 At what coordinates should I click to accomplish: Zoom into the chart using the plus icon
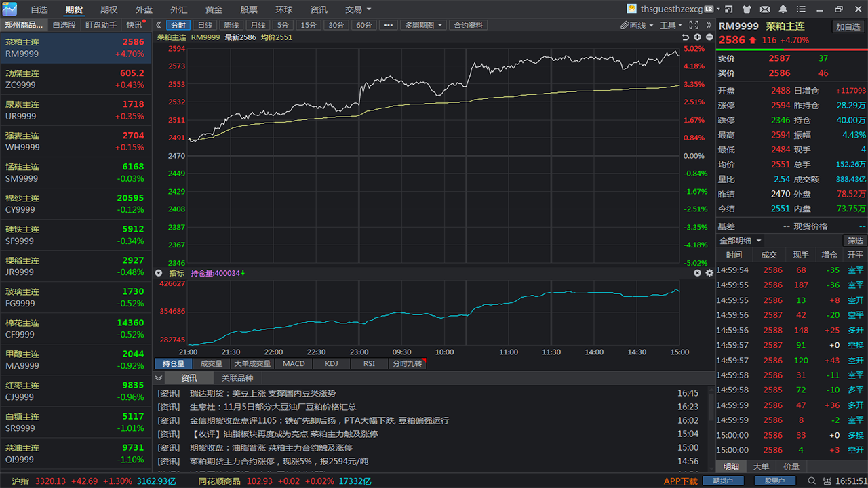(697, 37)
